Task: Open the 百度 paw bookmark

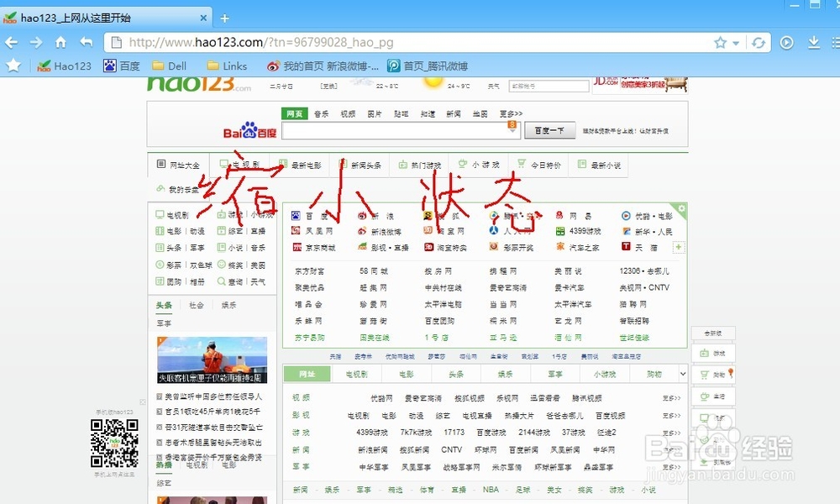Action: (122, 66)
